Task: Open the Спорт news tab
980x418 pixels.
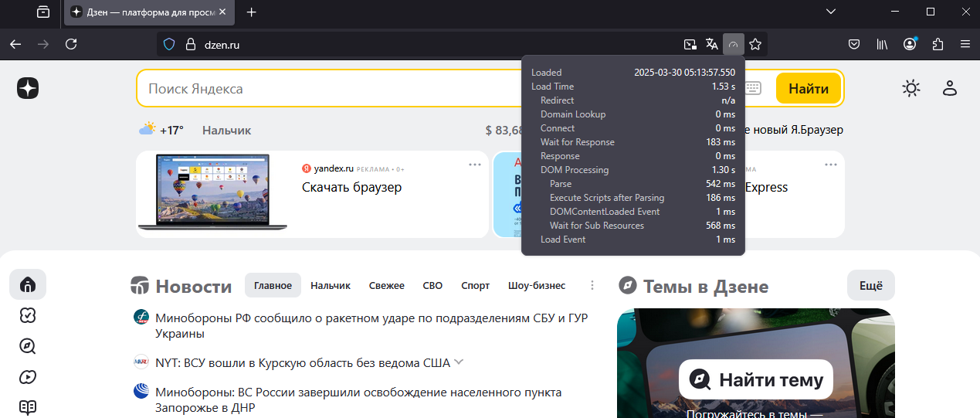Action: pos(476,285)
